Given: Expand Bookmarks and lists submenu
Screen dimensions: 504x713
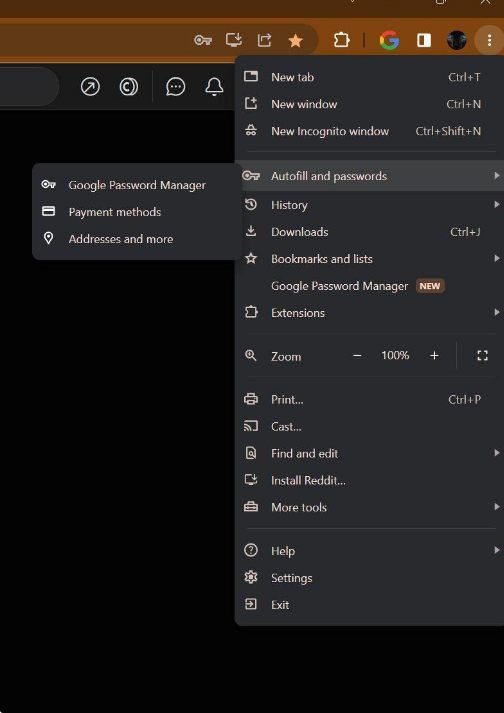Looking at the screenshot, I should 370,259.
